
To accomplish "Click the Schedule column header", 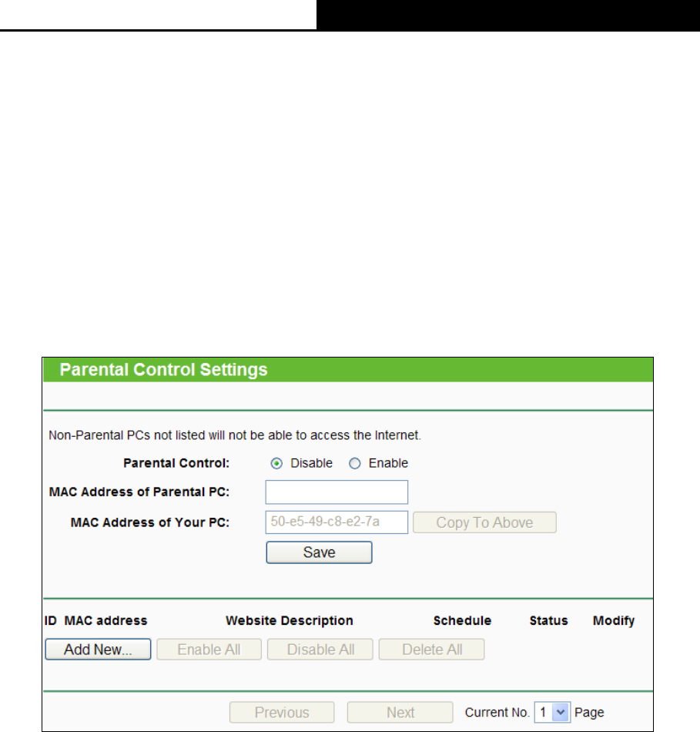I will (462, 620).
